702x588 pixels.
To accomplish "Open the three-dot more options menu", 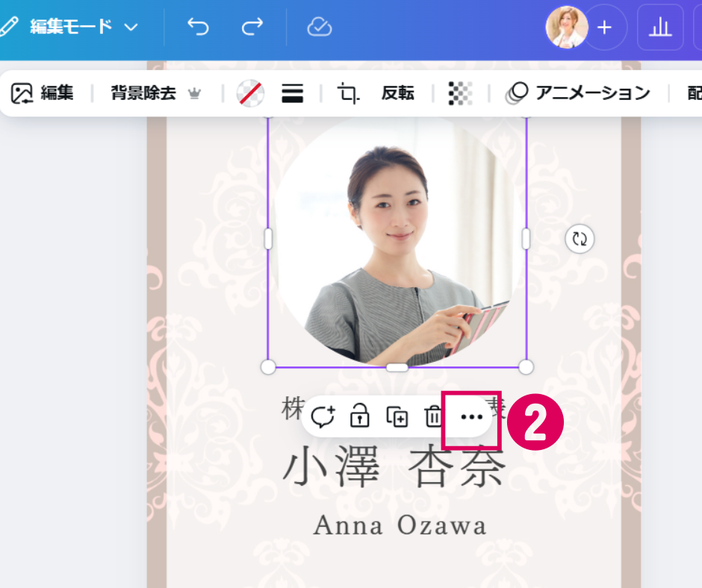I will (x=471, y=417).
